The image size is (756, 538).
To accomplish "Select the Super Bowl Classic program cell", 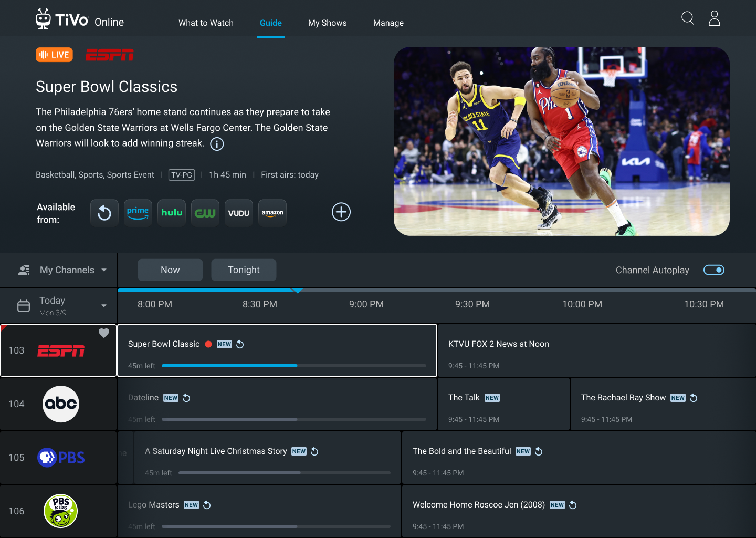I will pyautogui.click(x=277, y=350).
